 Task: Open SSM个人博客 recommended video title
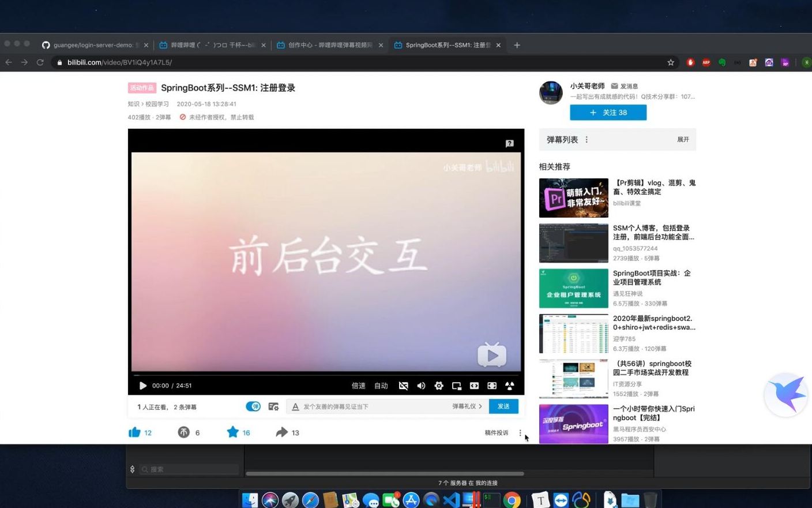[653, 232]
